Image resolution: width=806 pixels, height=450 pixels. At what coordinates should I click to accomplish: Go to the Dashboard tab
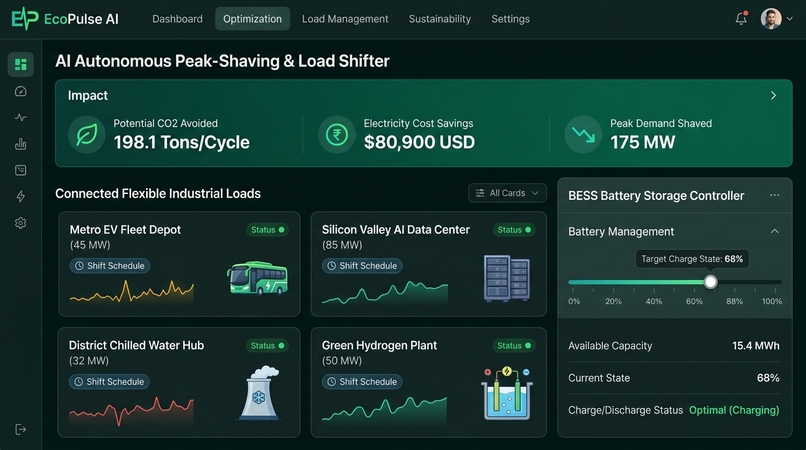click(177, 19)
